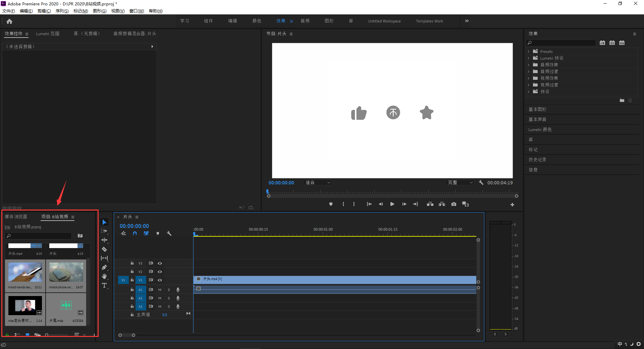644x349 pixels.
Task: Toggle V1 track output eye
Action: click(160, 280)
